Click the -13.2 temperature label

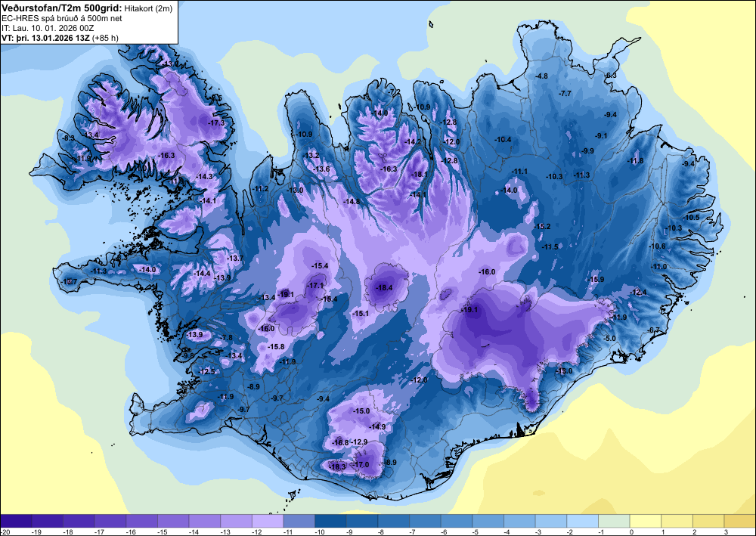(x=311, y=155)
